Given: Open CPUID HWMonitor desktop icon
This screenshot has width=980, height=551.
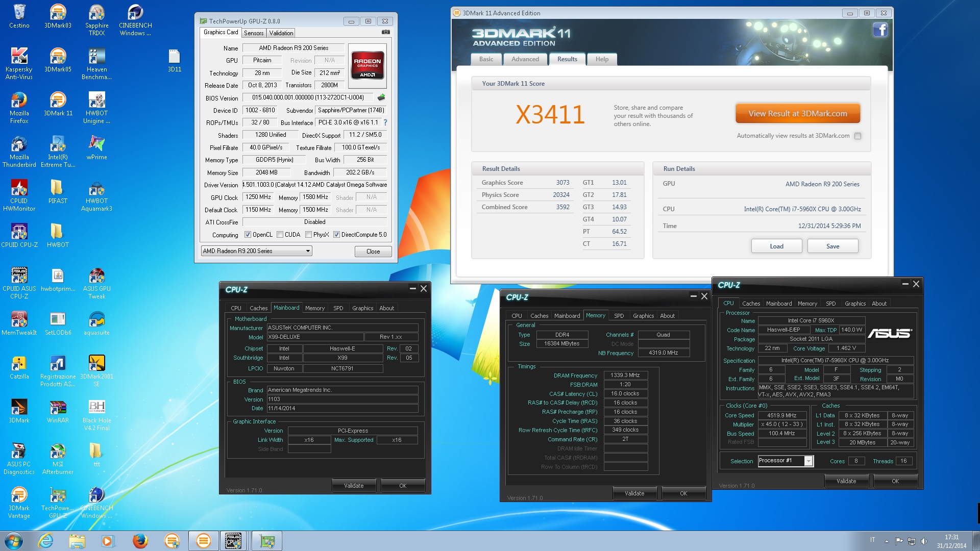Looking at the screenshot, I should pyautogui.click(x=19, y=195).
